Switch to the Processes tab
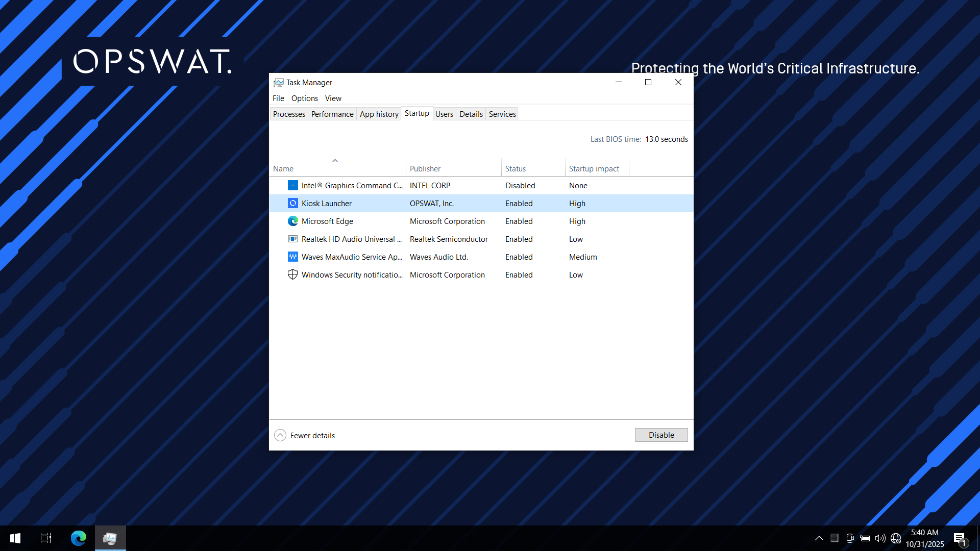Screen dimensions: 980x551 (x=289, y=114)
